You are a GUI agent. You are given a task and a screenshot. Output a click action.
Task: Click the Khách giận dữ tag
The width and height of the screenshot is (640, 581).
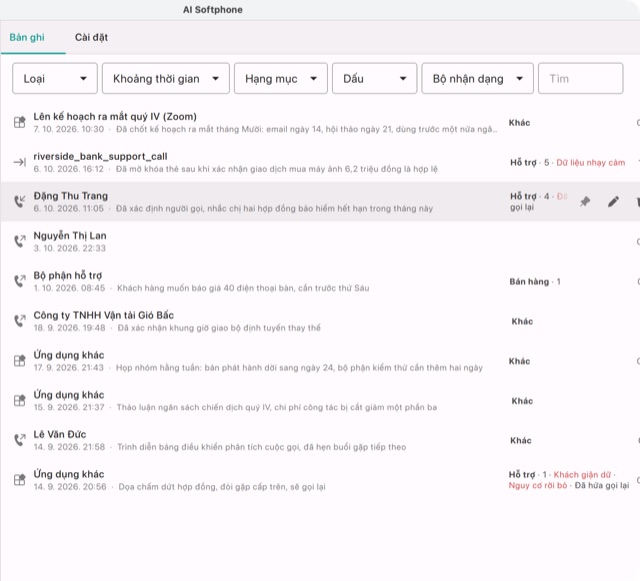582,474
